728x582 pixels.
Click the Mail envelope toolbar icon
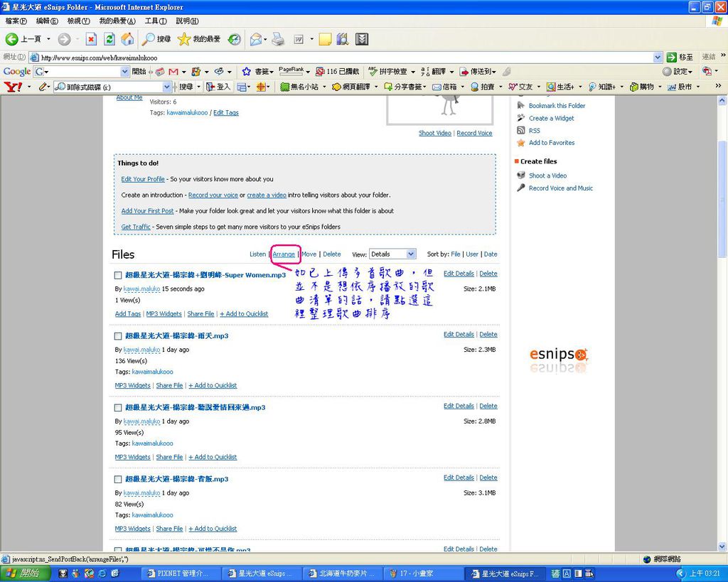pos(256,40)
